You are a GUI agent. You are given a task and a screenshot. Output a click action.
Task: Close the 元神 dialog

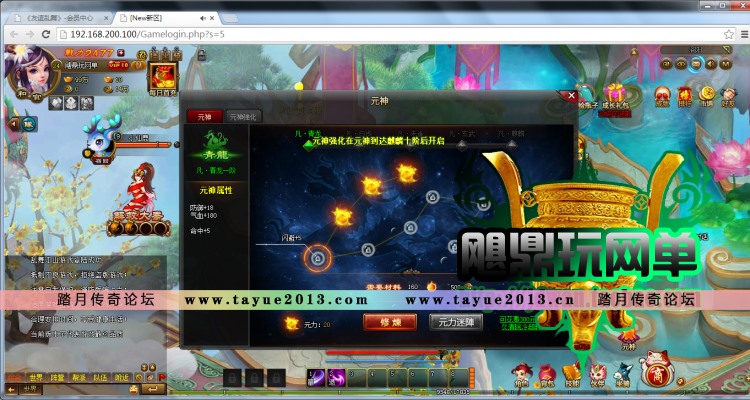tap(571, 96)
